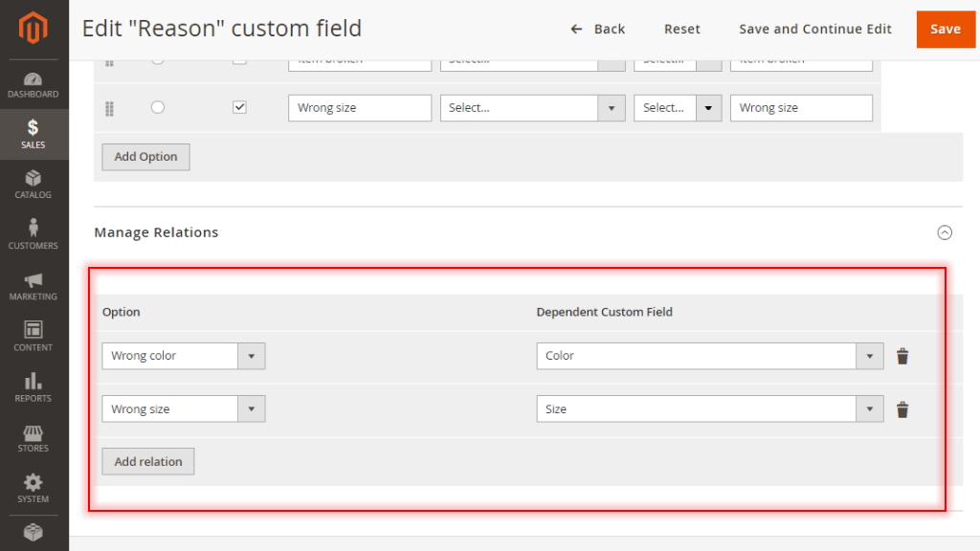Click the Manage Relations heading
The image size is (980, 551).
click(156, 232)
